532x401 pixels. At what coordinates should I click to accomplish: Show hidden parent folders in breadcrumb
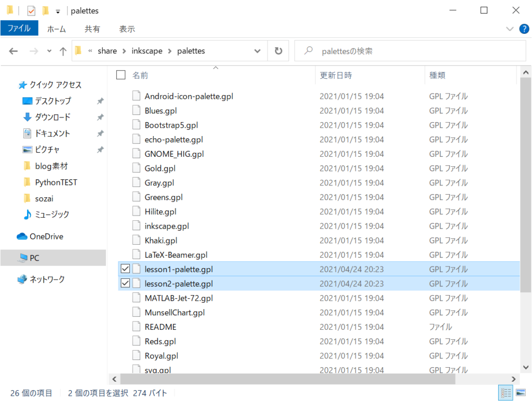(90, 51)
